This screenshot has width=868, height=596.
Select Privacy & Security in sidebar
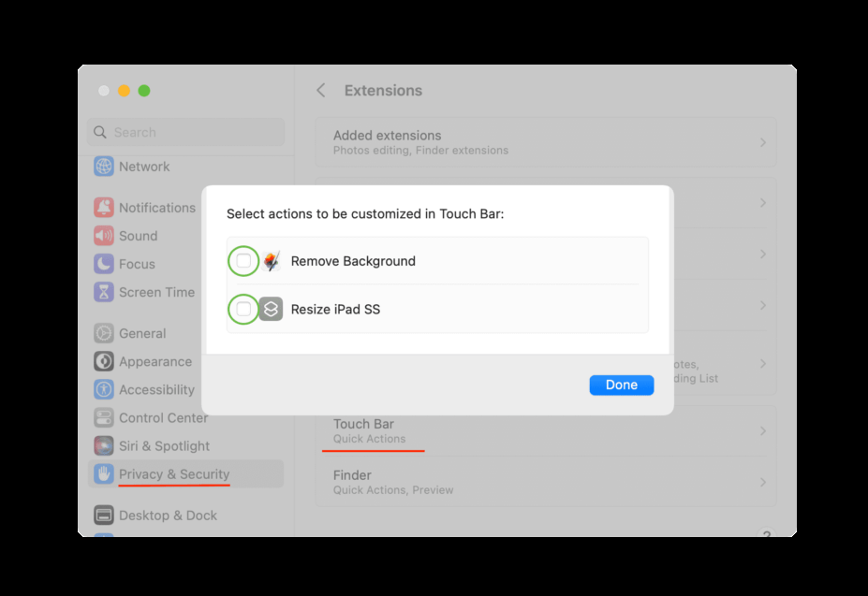pos(173,474)
